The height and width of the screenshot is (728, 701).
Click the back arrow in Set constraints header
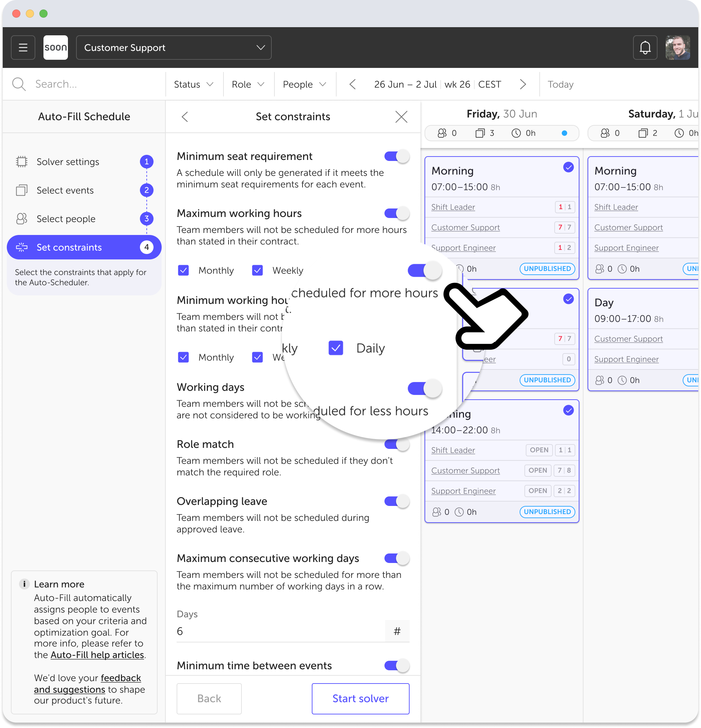(x=185, y=116)
